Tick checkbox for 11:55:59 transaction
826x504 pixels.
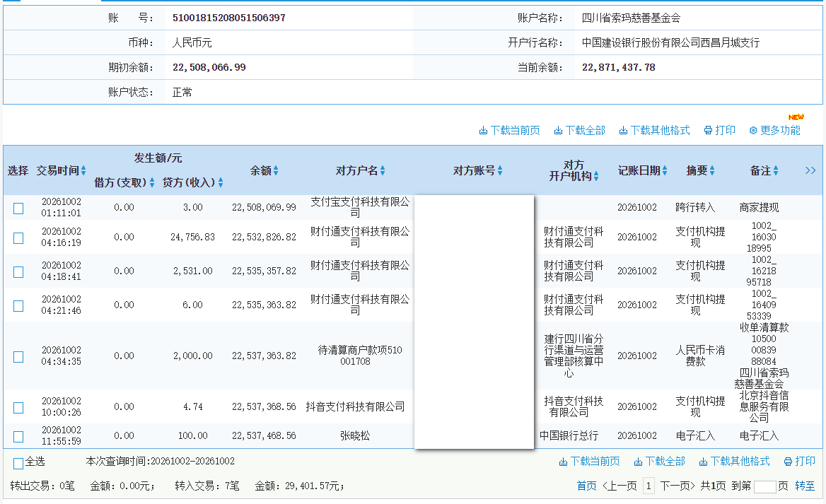[x=18, y=437]
